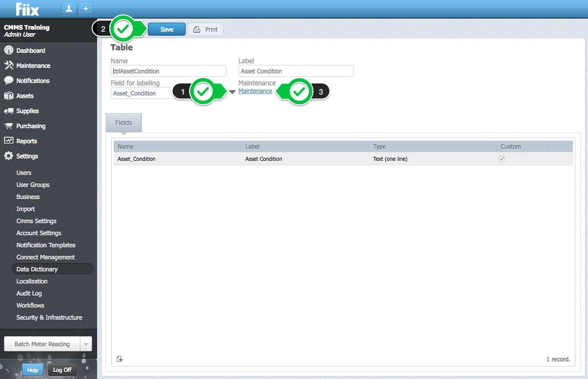Open Supplies in sidebar
The image size is (588, 379).
27,111
